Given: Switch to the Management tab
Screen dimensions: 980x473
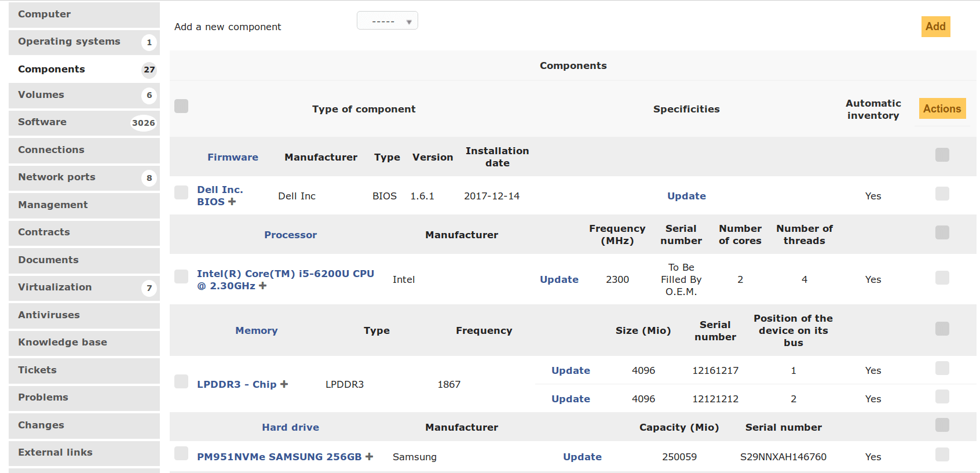Looking at the screenshot, I should pos(84,205).
